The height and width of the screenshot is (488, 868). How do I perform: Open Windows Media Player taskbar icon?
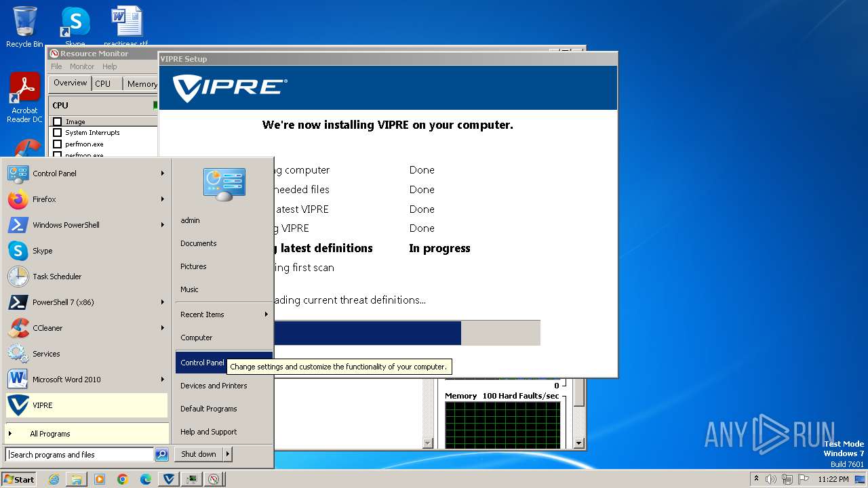(100, 479)
